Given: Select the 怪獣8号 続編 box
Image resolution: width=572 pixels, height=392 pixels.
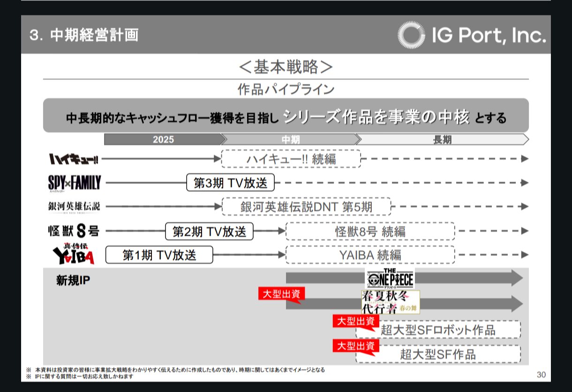Looking at the screenshot, I should 370,231.
